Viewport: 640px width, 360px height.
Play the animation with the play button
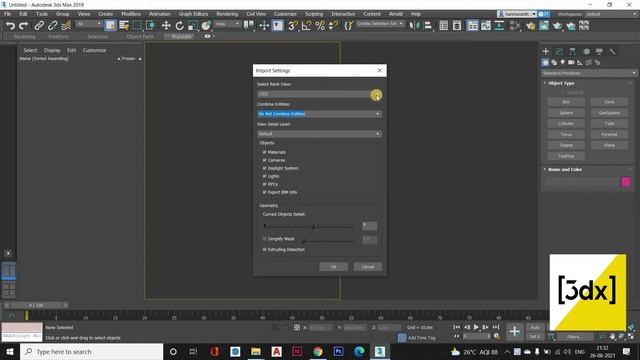(x=476, y=327)
